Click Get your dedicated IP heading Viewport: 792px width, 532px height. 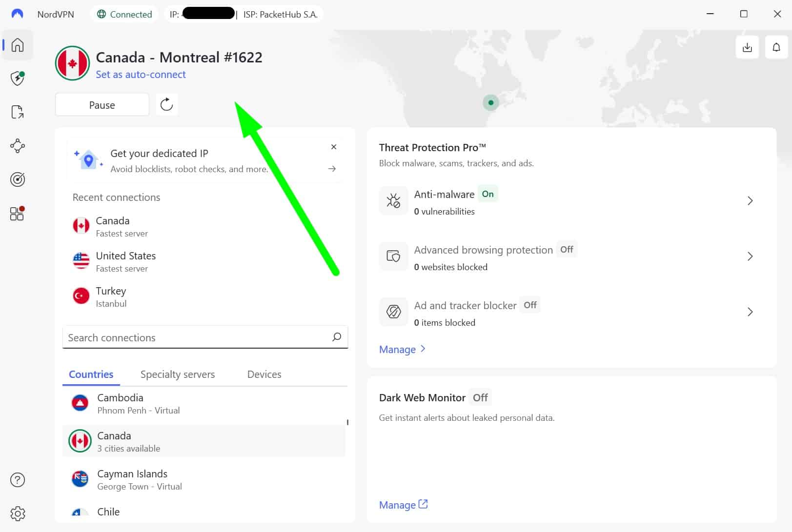159,154
